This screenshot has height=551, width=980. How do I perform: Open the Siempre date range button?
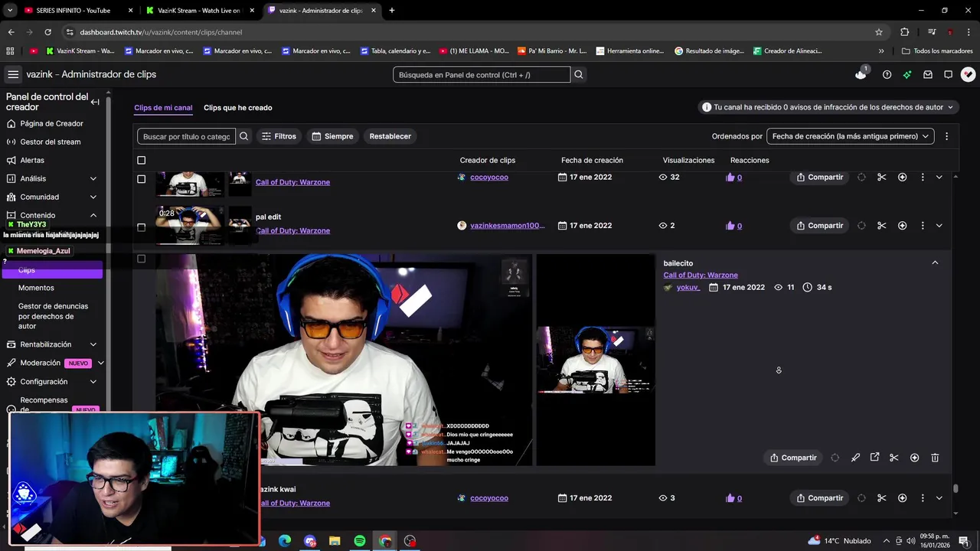[x=333, y=136]
